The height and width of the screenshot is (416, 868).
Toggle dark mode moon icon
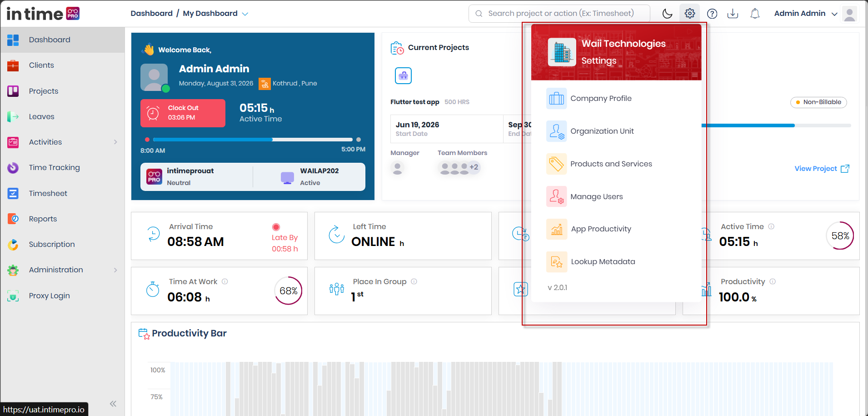tap(667, 14)
